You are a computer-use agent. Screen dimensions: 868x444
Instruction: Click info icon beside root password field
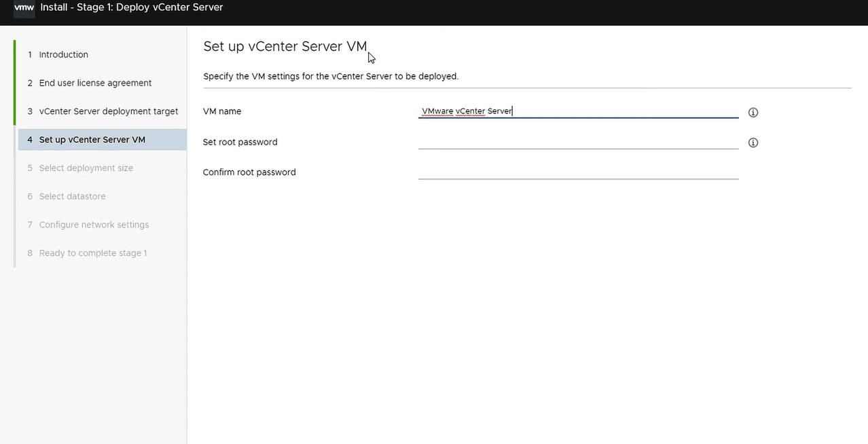(x=753, y=143)
